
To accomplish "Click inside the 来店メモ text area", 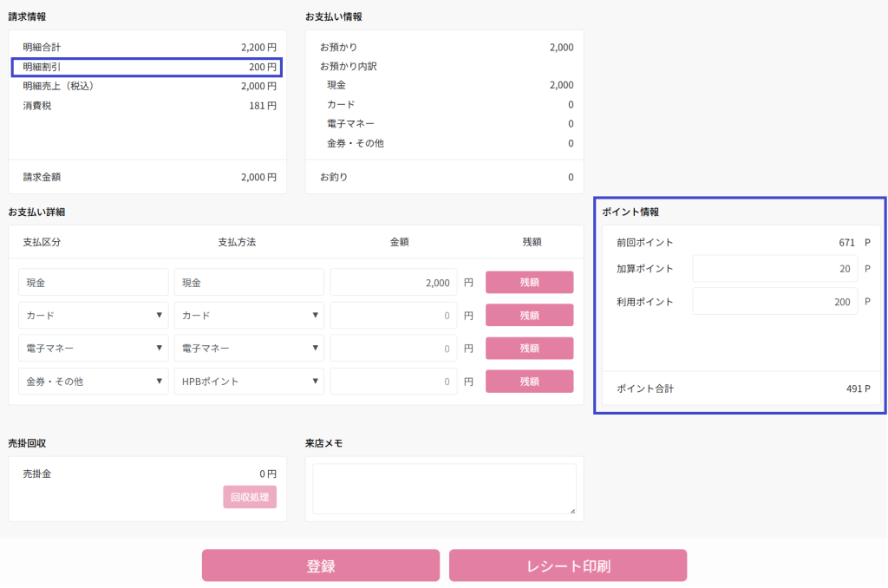I will 444,488.
